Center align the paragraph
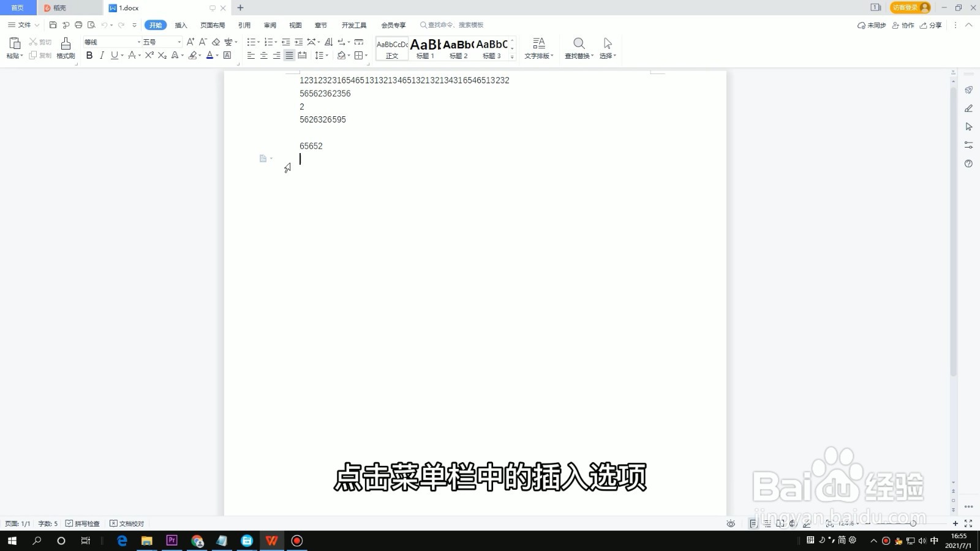Image resolution: width=980 pixels, height=551 pixels. (x=263, y=55)
